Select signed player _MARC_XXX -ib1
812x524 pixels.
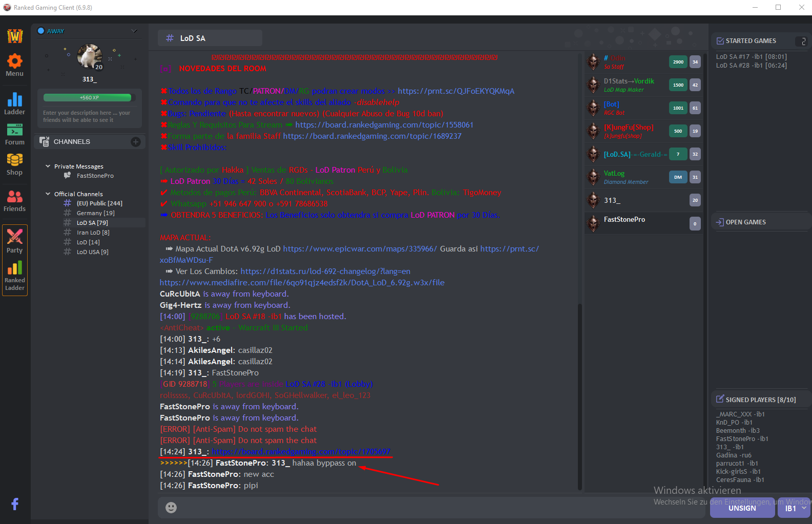[x=740, y=414]
